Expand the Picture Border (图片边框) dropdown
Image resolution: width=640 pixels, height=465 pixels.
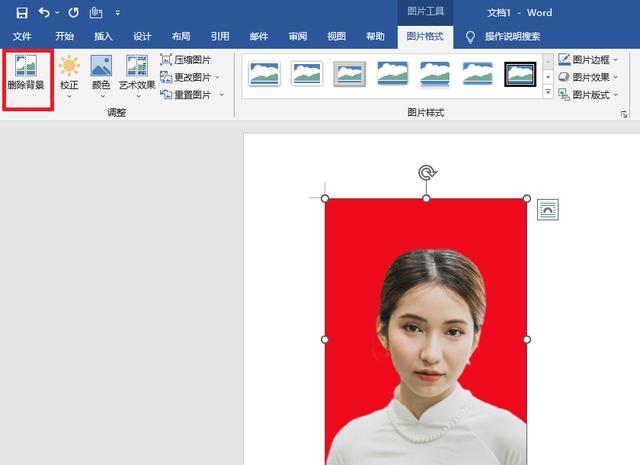pyautogui.click(x=588, y=60)
